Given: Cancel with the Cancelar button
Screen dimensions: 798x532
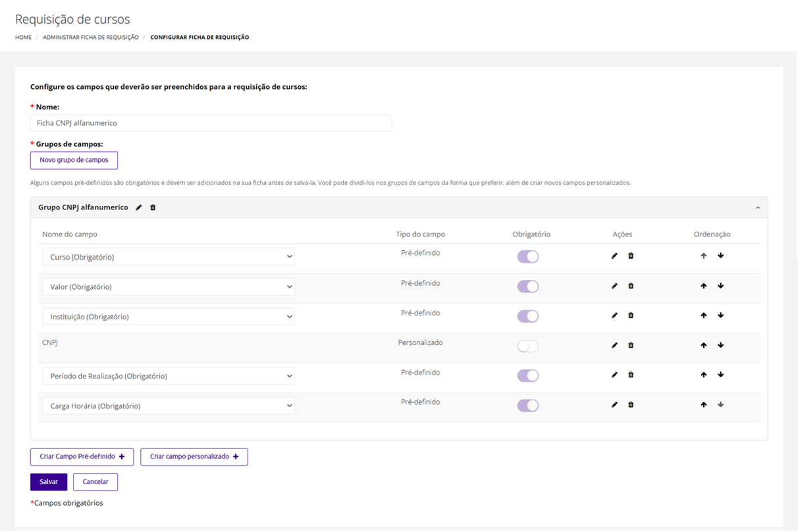Looking at the screenshot, I should (x=95, y=482).
